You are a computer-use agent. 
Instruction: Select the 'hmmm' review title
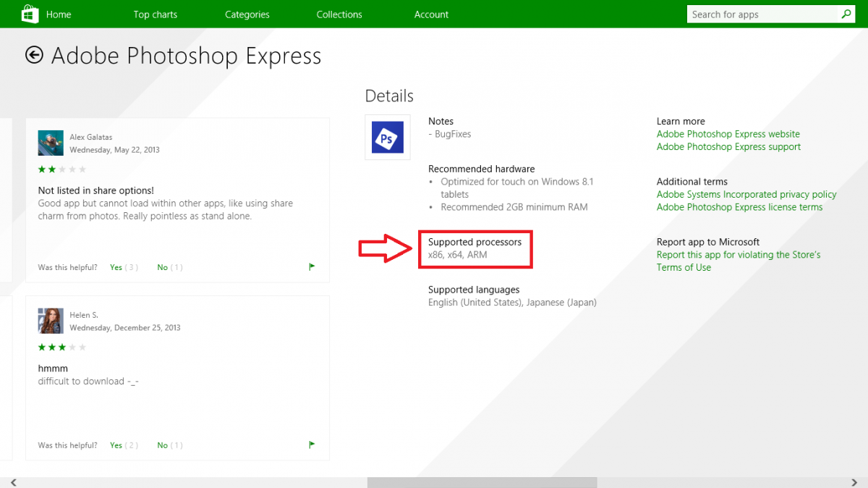(53, 369)
